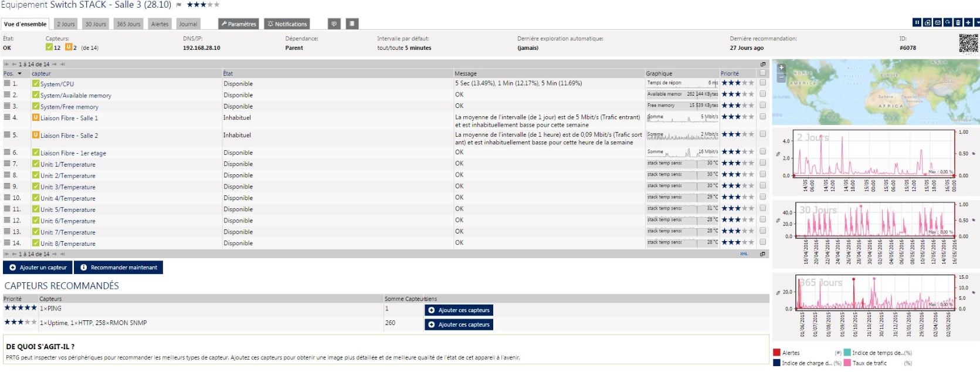Click the scan now refresh arrow icon
This screenshot has height=372, width=980.
(948, 22)
